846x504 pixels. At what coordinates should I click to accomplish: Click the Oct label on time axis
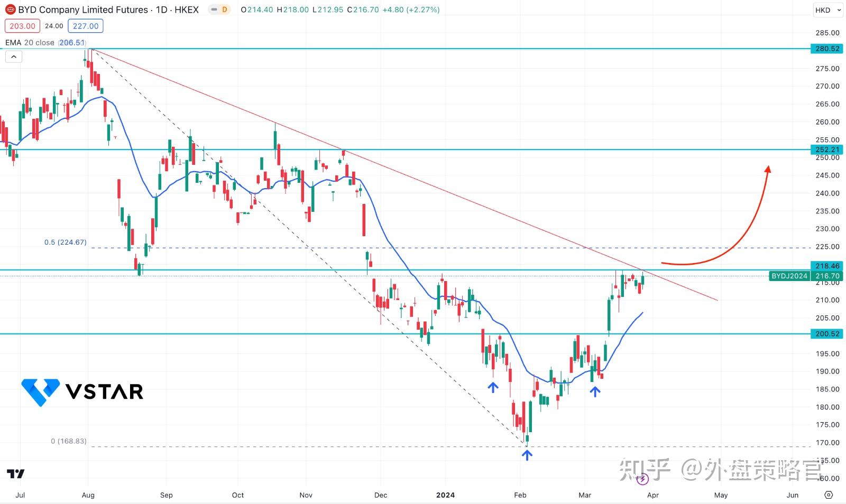pos(238,495)
